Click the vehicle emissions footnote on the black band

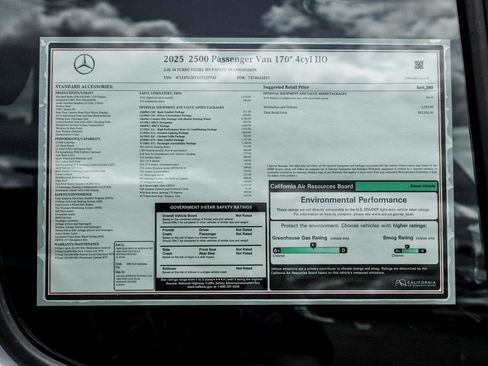(x=349, y=271)
